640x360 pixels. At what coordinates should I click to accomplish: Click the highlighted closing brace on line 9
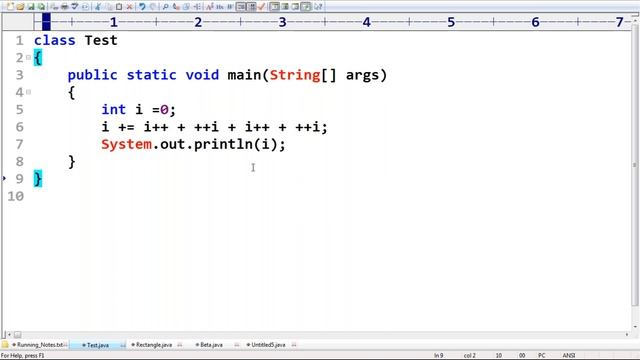coord(38,179)
